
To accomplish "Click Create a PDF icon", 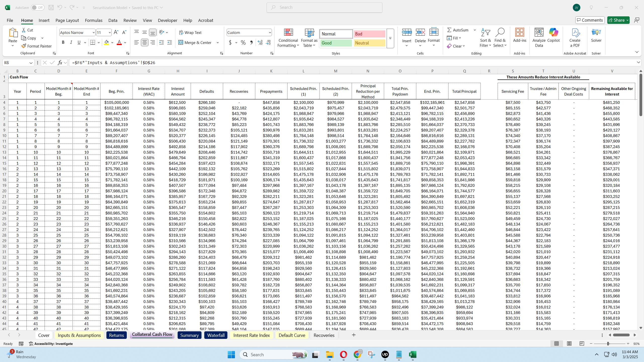I will pos(575,37).
